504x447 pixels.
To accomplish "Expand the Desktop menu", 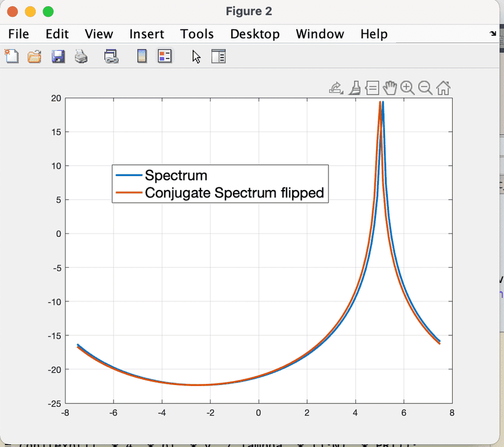I will click(x=255, y=34).
